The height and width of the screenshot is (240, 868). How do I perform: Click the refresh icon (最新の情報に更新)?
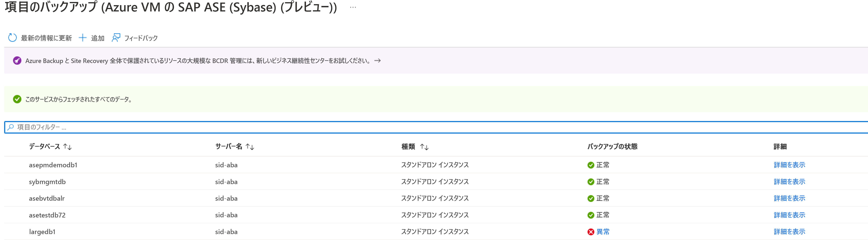(x=12, y=38)
